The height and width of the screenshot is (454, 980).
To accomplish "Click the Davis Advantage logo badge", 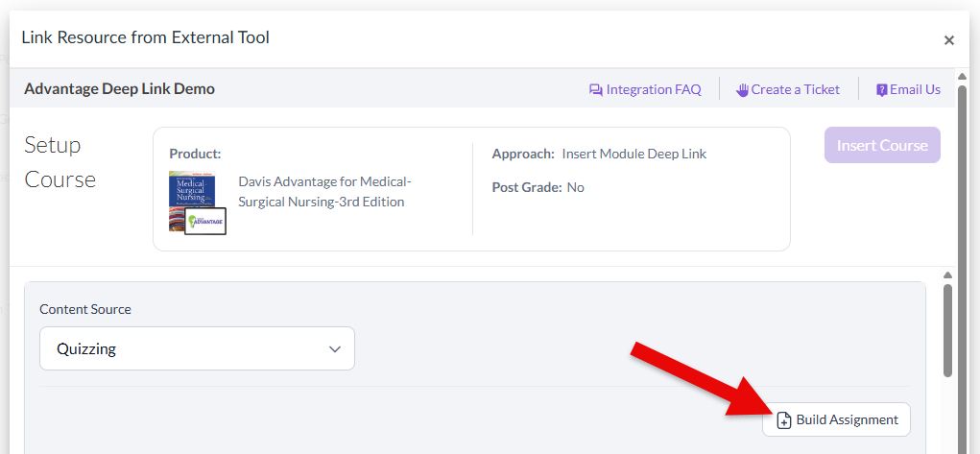I will point(204,221).
